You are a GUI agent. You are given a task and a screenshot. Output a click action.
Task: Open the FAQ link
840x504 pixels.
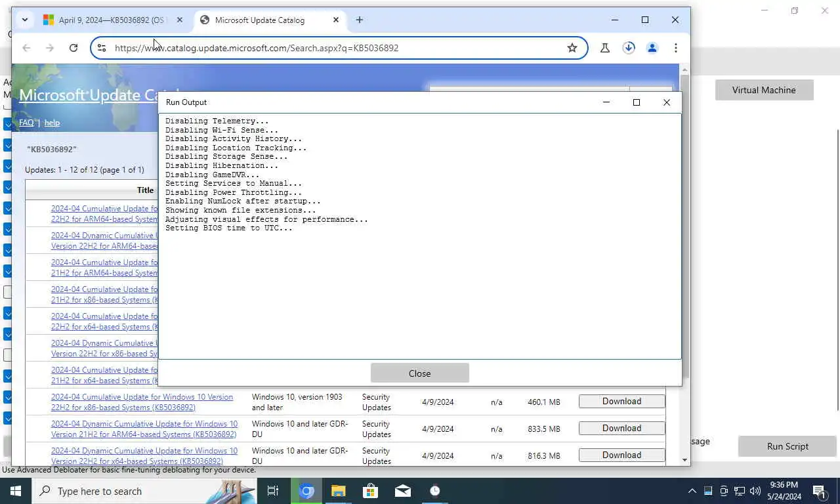pyautogui.click(x=26, y=123)
